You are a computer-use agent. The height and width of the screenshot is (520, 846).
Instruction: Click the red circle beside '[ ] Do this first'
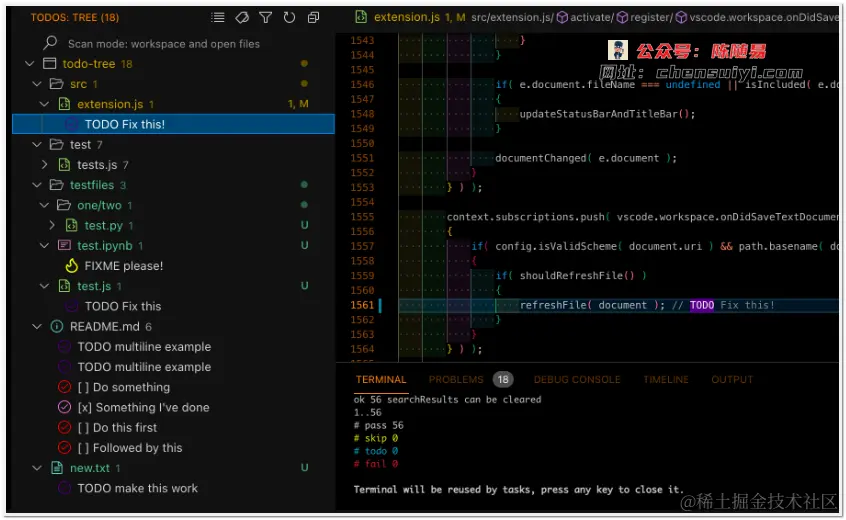tap(64, 427)
